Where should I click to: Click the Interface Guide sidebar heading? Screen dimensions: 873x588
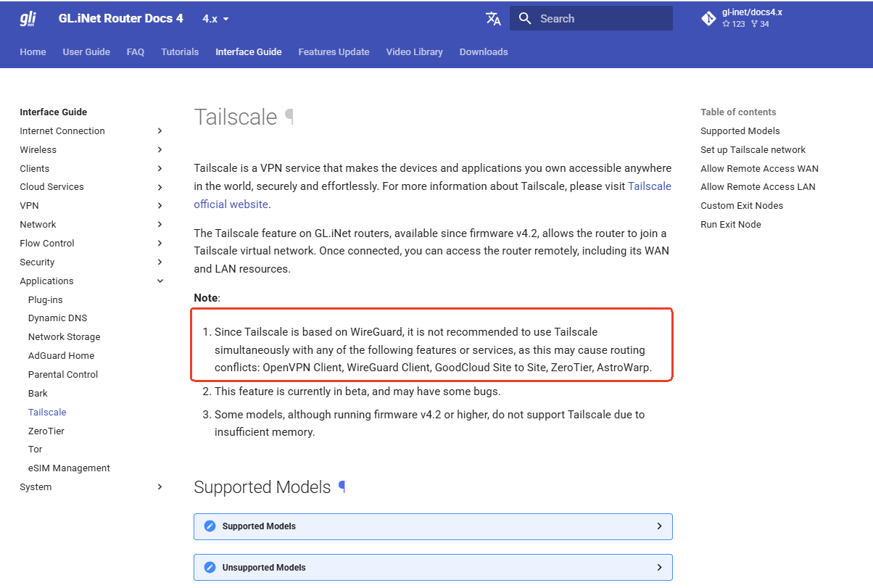coord(54,112)
